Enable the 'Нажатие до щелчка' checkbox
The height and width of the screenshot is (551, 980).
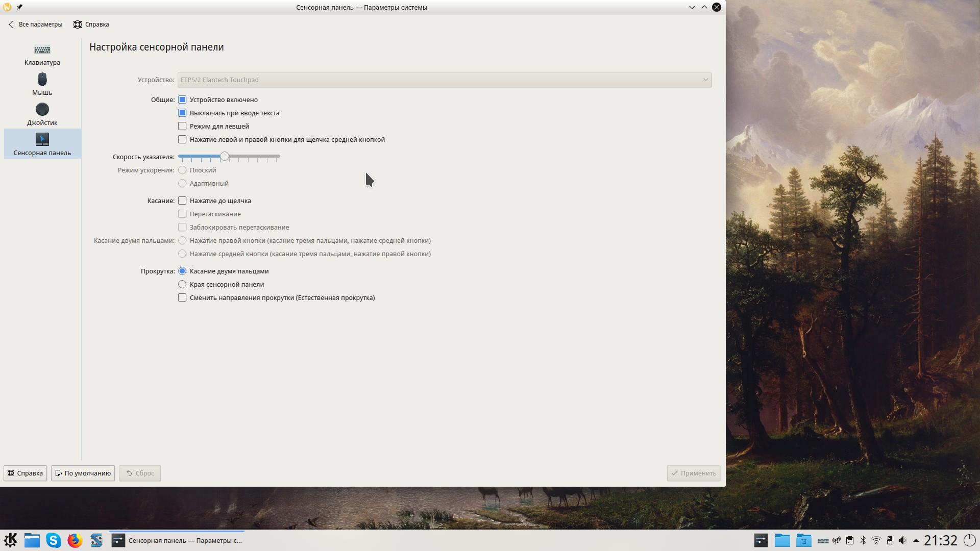pos(182,201)
